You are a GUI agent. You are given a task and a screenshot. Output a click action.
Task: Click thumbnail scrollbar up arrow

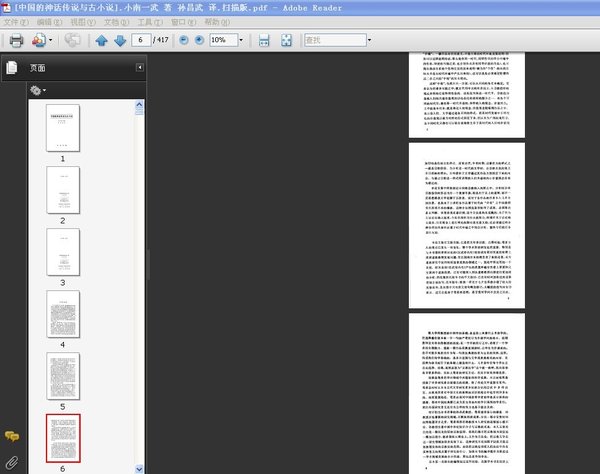click(x=139, y=104)
